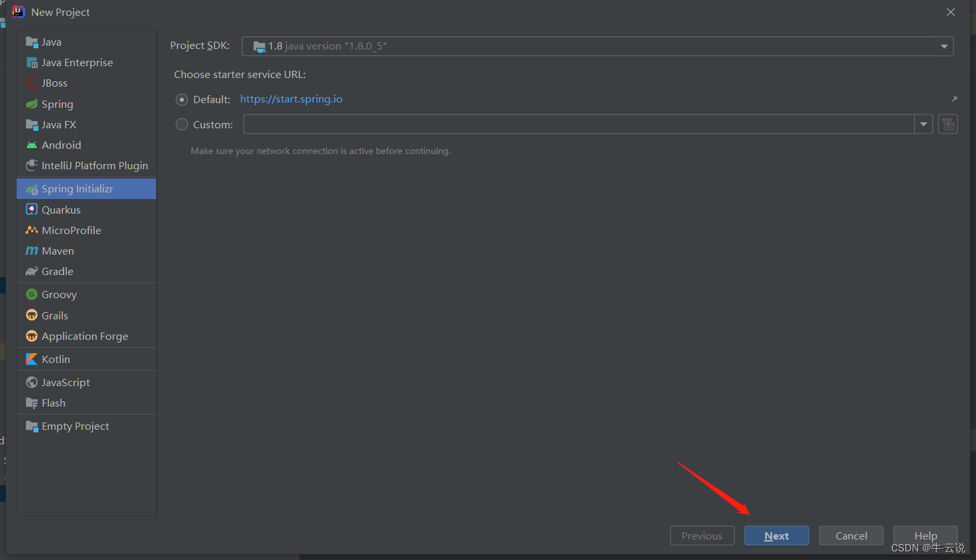Close the New Project dialog
Image resolution: width=976 pixels, height=560 pixels.
pyautogui.click(x=951, y=12)
